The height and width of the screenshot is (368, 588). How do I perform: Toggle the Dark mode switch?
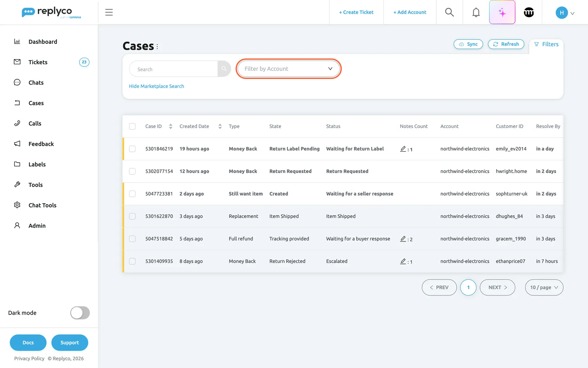[x=80, y=313]
